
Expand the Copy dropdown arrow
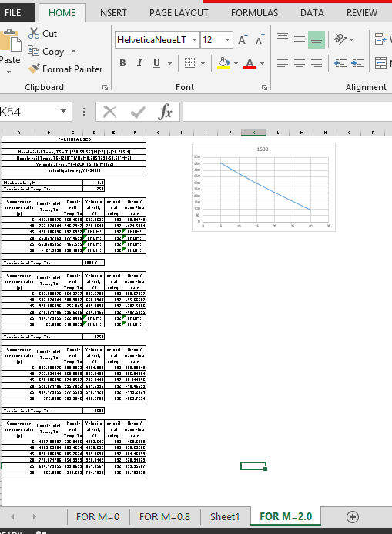[73, 52]
